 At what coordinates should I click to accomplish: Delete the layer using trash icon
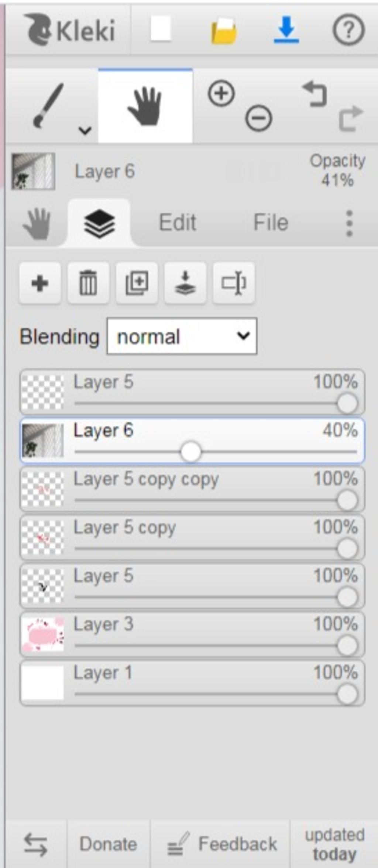click(x=88, y=283)
